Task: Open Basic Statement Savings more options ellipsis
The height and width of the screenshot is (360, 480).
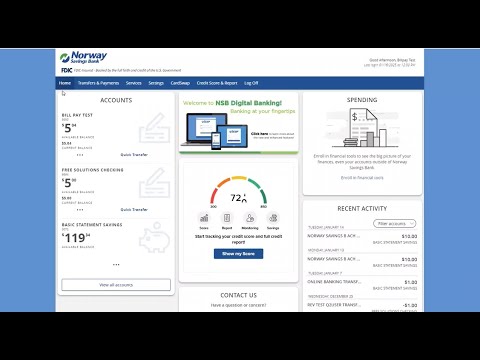Action: tap(116, 265)
